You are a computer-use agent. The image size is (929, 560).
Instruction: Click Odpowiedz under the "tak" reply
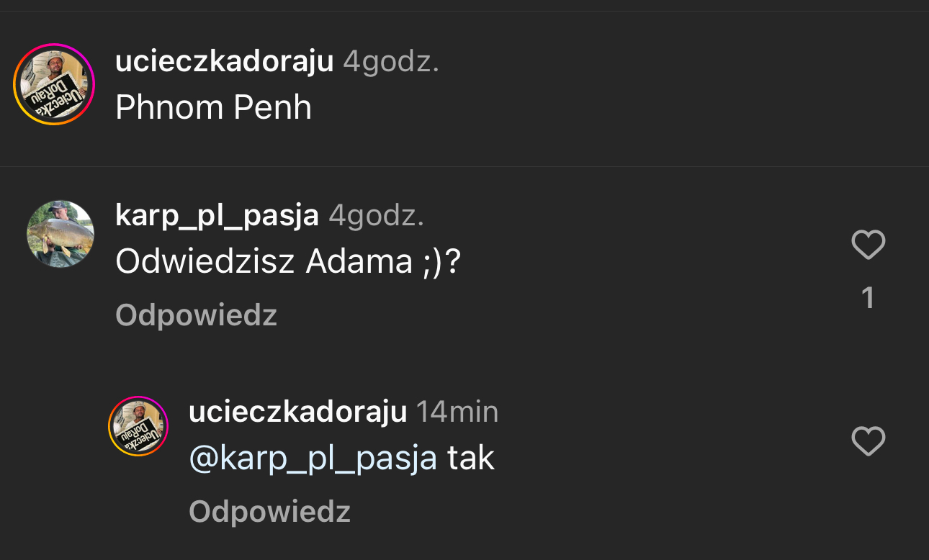(269, 512)
